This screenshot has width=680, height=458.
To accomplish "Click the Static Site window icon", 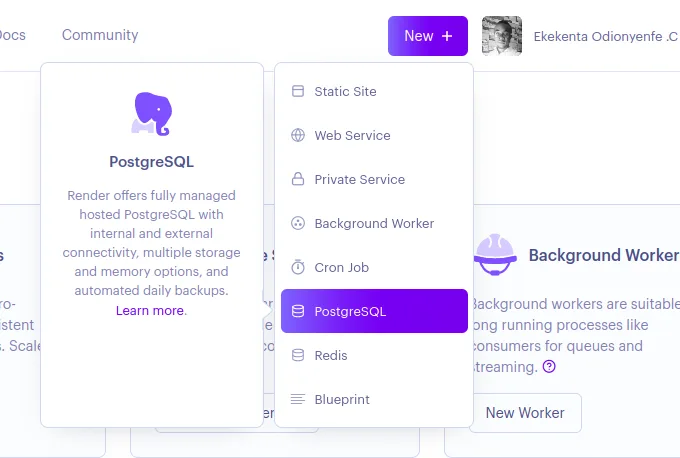I will (x=298, y=91).
